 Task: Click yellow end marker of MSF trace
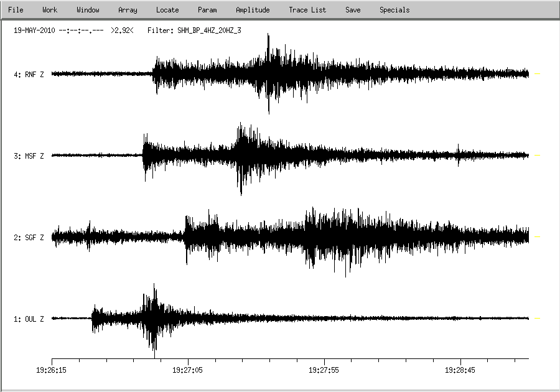537,156
